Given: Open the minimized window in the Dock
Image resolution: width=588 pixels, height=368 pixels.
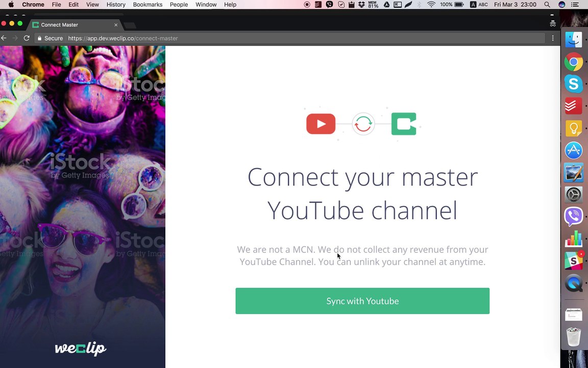Looking at the screenshot, I should (573, 315).
